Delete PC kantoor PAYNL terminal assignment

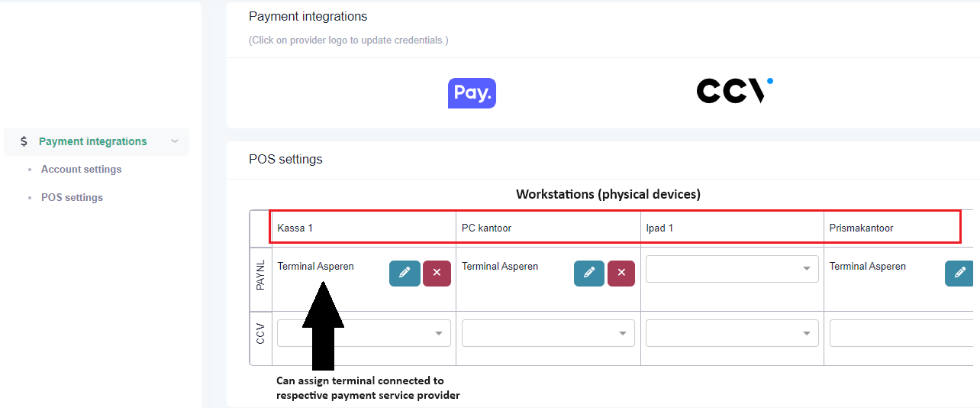click(621, 274)
